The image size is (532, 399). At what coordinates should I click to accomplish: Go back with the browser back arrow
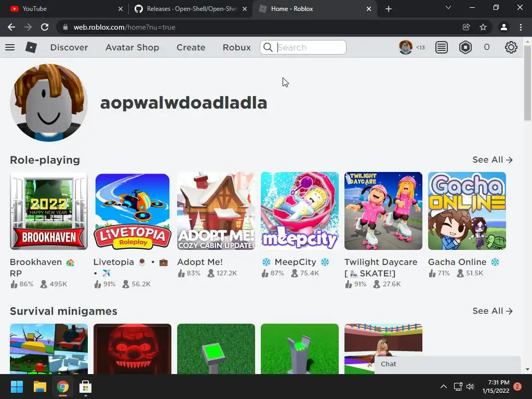pos(11,27)
